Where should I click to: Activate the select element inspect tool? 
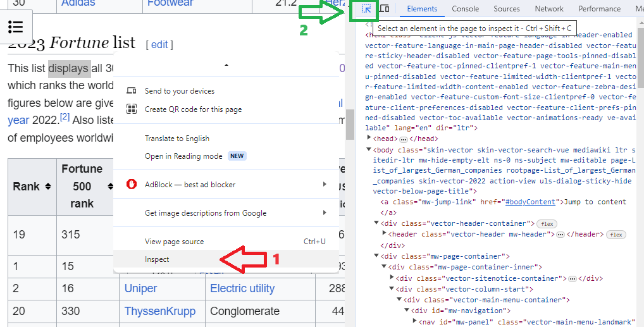coord(366,9)
